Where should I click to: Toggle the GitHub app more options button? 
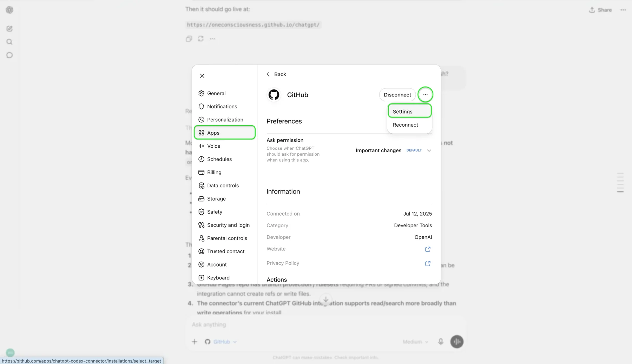click(x=425, y=95)
